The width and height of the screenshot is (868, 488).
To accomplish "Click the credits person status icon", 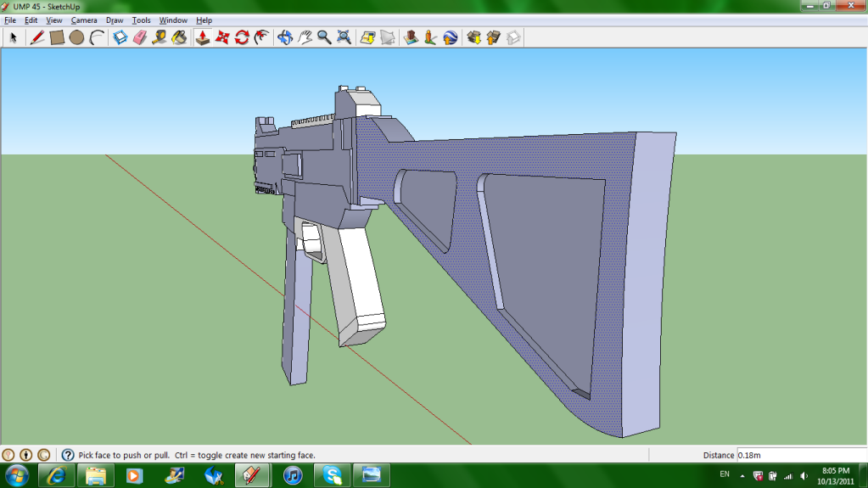I will [26, 455].
